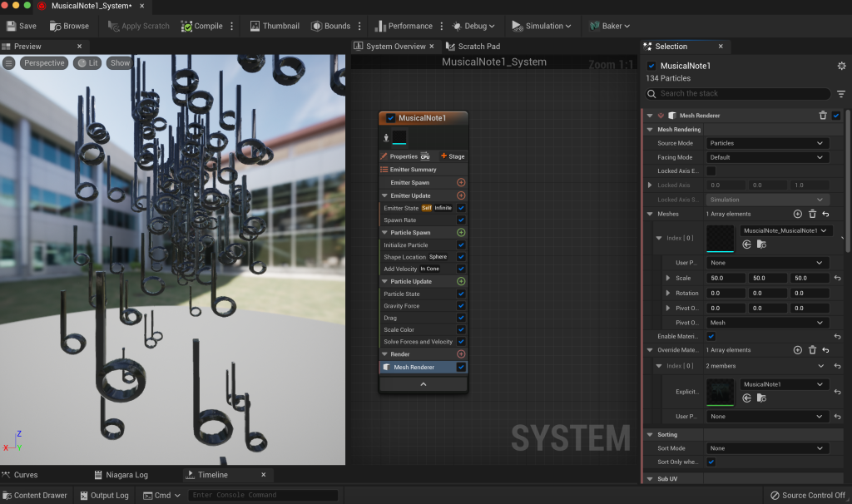
Task: Click the MusicalNote1 override material thumbnail
Action: (720, 393)
